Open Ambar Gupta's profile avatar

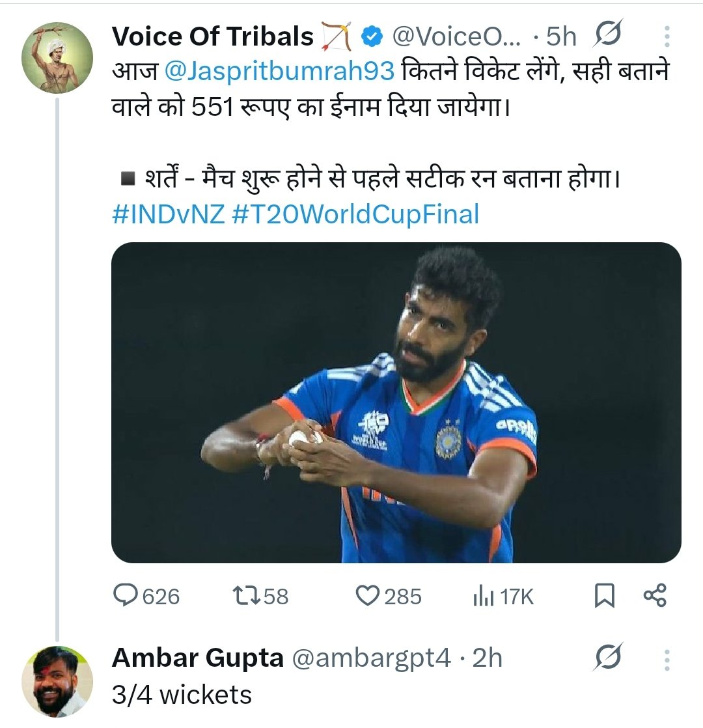pos(57,681)
